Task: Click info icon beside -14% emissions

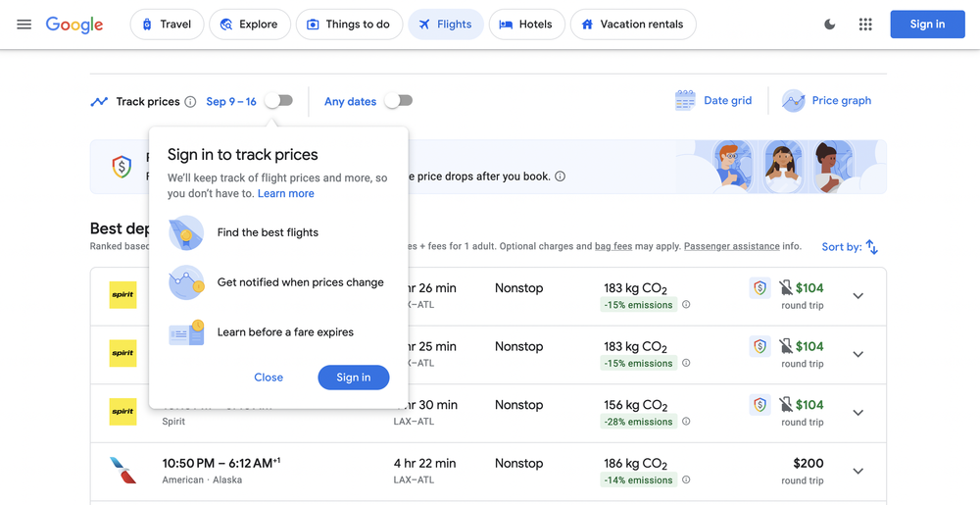Action: pos(686,480)
